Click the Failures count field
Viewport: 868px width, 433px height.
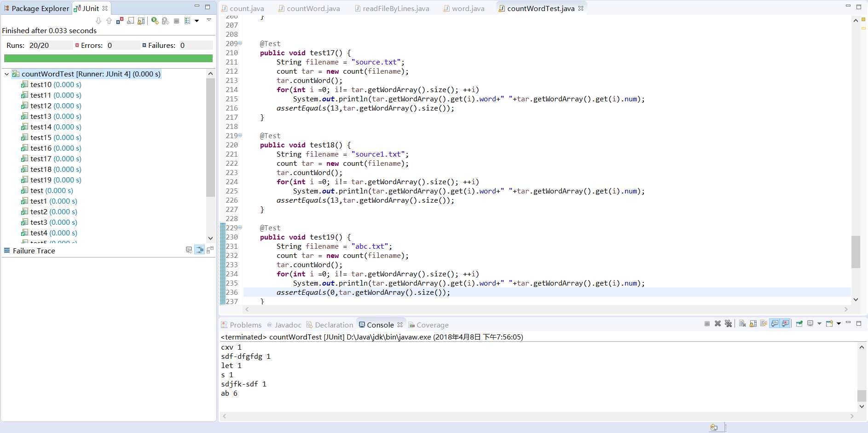click(196, 45)
